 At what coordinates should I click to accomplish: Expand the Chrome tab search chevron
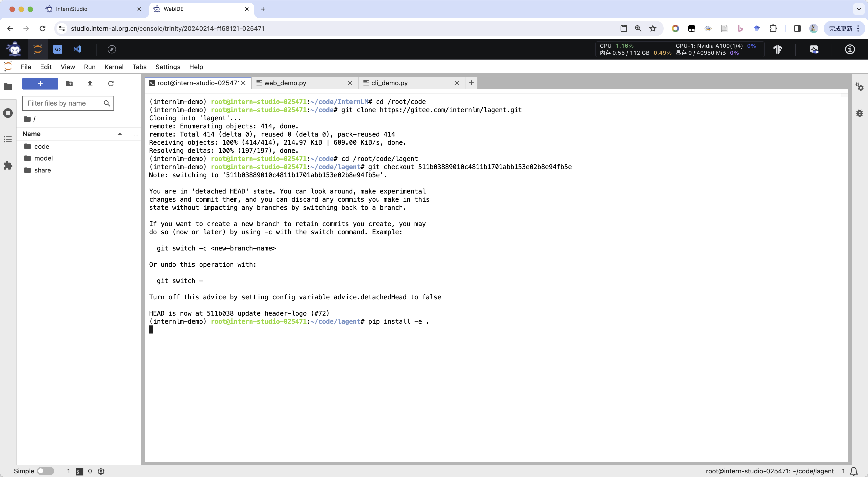coord(859,9)
